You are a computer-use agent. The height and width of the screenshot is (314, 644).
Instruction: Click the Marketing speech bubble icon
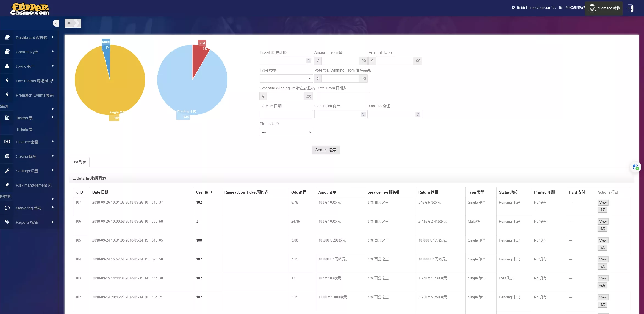[7, 208]
